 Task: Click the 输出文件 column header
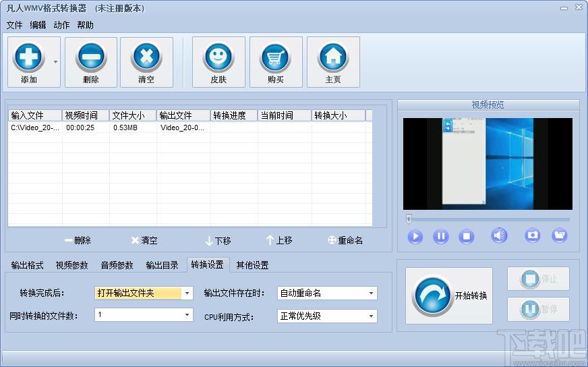[x=183, y=115]
